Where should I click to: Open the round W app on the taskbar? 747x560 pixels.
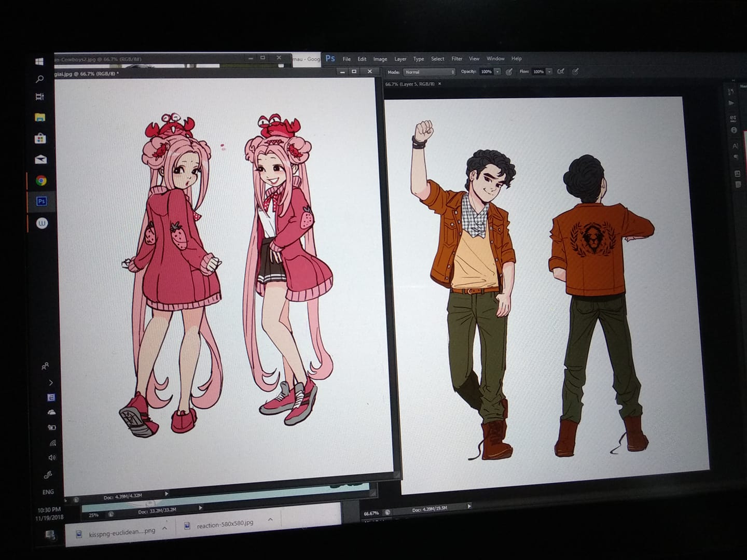point(42,223)
